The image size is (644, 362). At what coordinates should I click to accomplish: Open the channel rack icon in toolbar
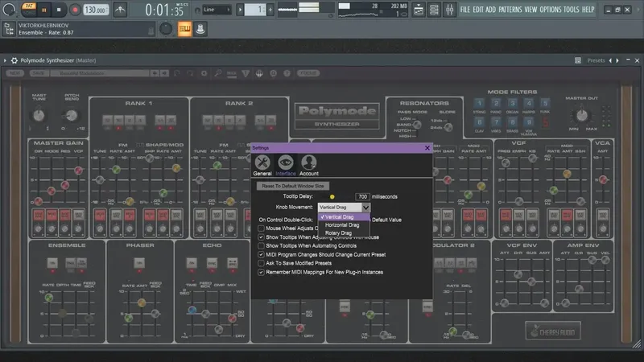pyautogui.click(x=434, y=10)
